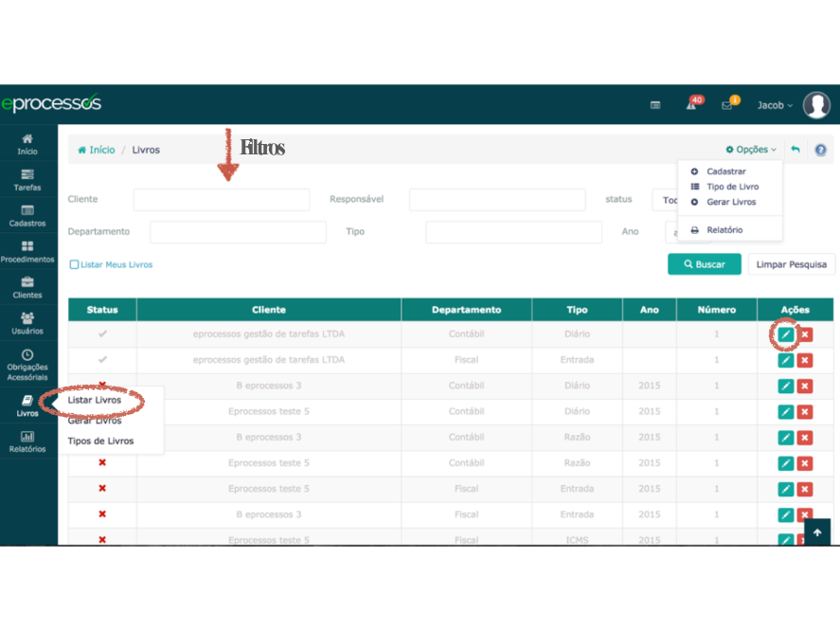
Task: Open the messages envelope icon
Action: [727, 105]
